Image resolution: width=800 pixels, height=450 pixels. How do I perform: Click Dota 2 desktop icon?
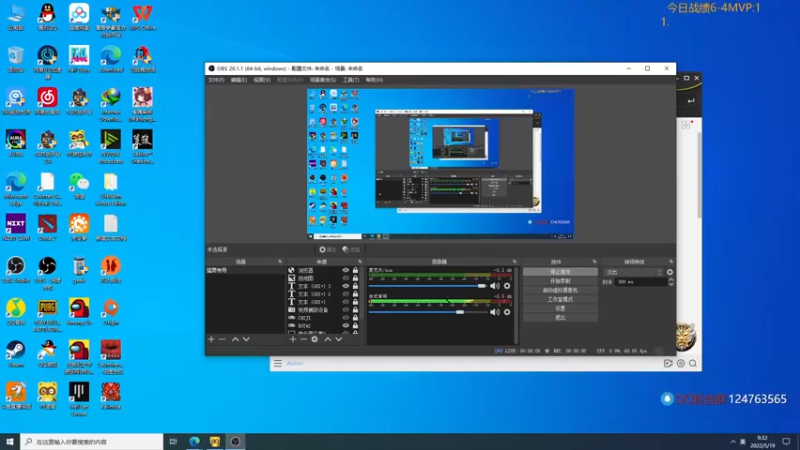47,227
